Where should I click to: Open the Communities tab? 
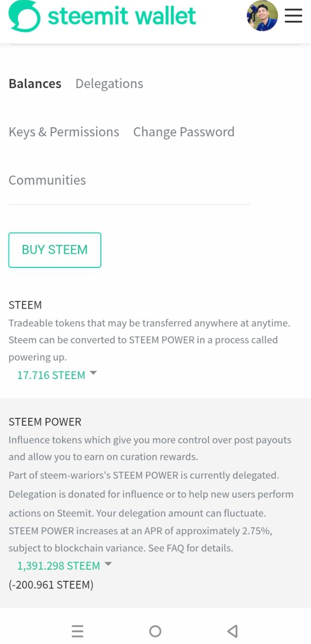[x=47, y=180]
